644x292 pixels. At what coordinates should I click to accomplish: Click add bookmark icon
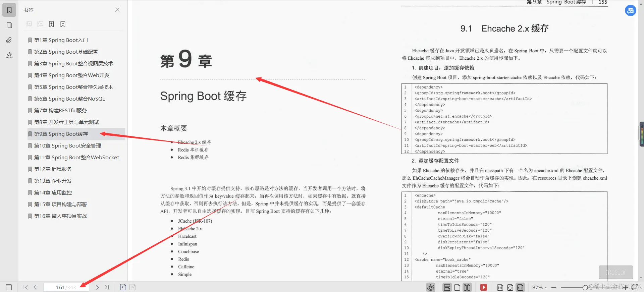coord(51,24)
